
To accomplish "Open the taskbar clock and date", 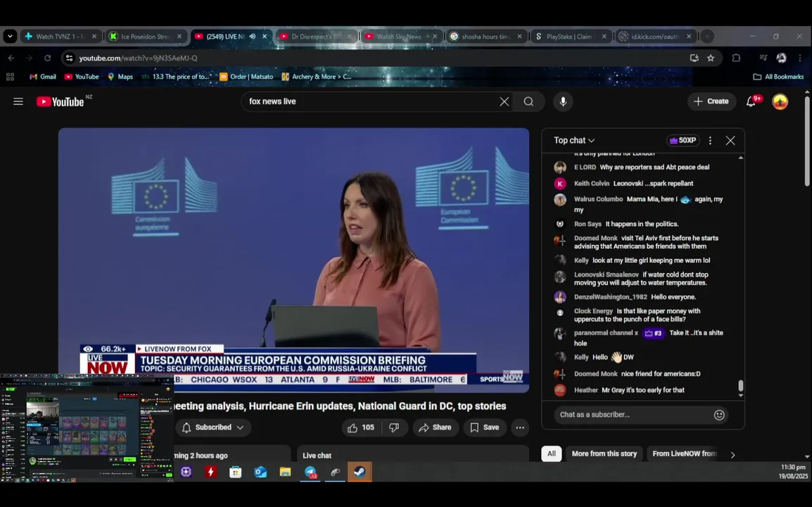I will (x=792, y=472).
